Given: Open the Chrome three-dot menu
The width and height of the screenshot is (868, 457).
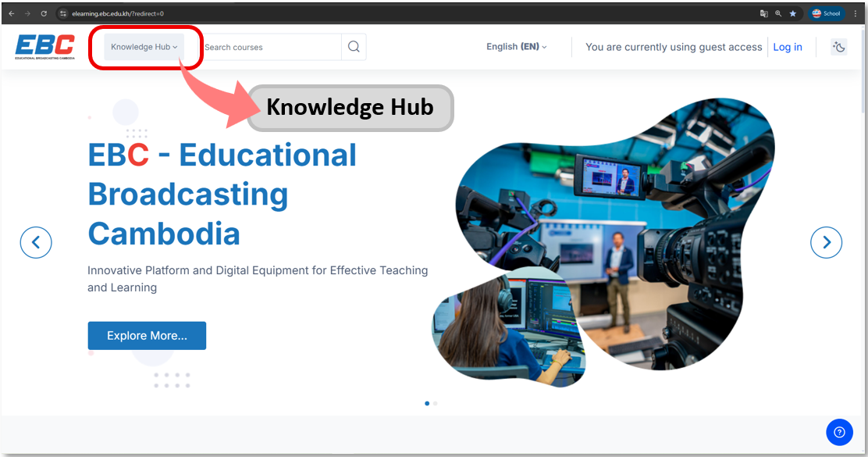Looking at the screenshot, I should [856, 13].
